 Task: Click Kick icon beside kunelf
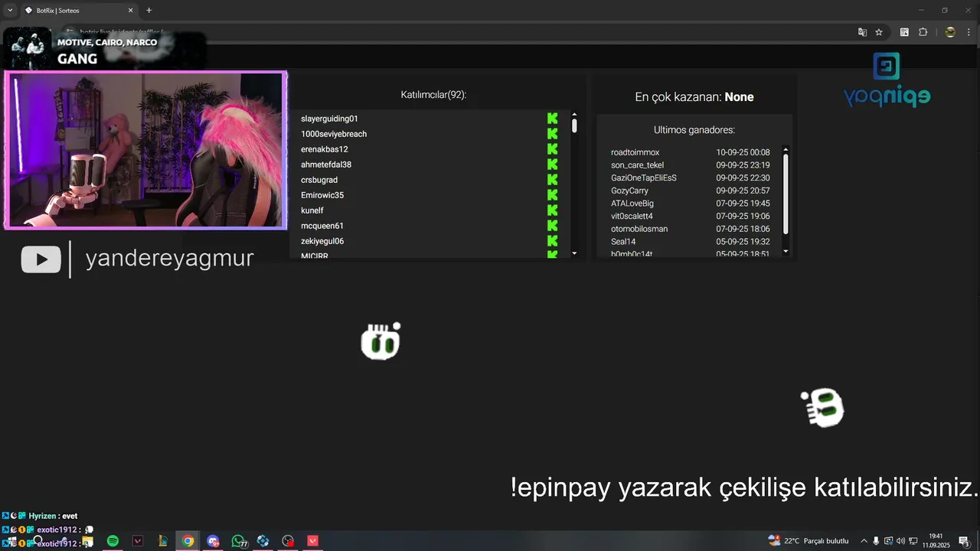(552, 210)
